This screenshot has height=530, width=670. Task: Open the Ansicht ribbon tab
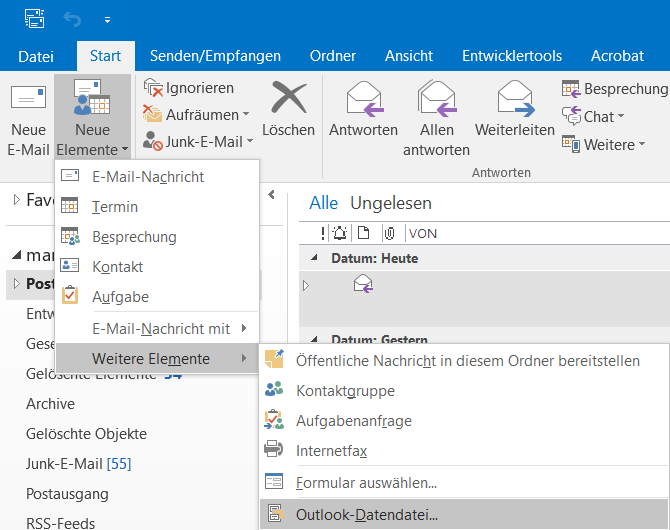(409, 56)
